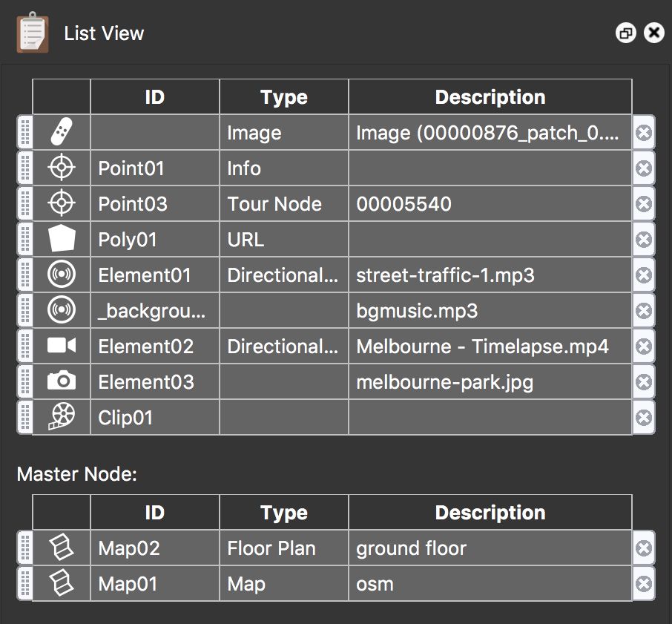The height and width of the screenshot is (624, 672).
Task: Click the Description header in the Master Node table
Action: (490, 512)
